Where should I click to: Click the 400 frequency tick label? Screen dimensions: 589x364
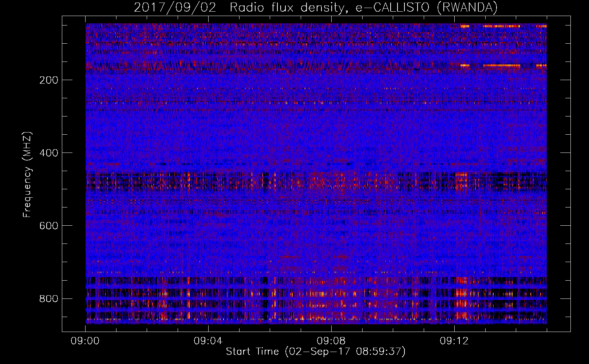tap(49, 153)
